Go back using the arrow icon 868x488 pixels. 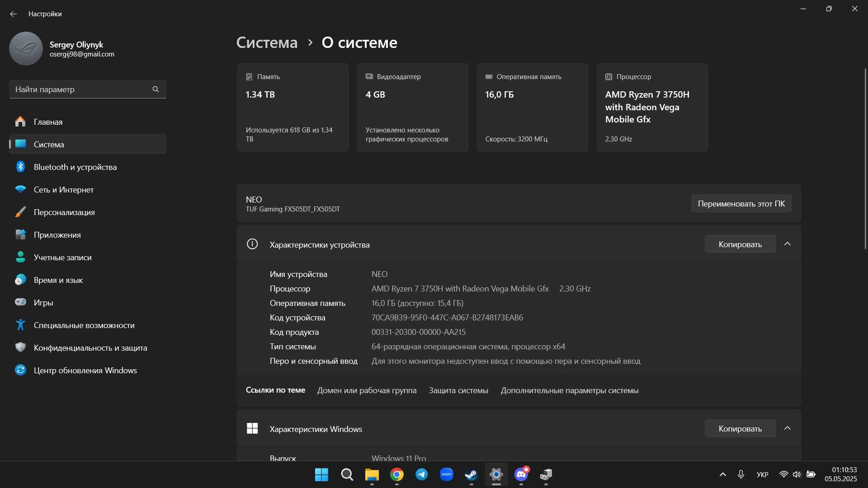tap(14, 14)
